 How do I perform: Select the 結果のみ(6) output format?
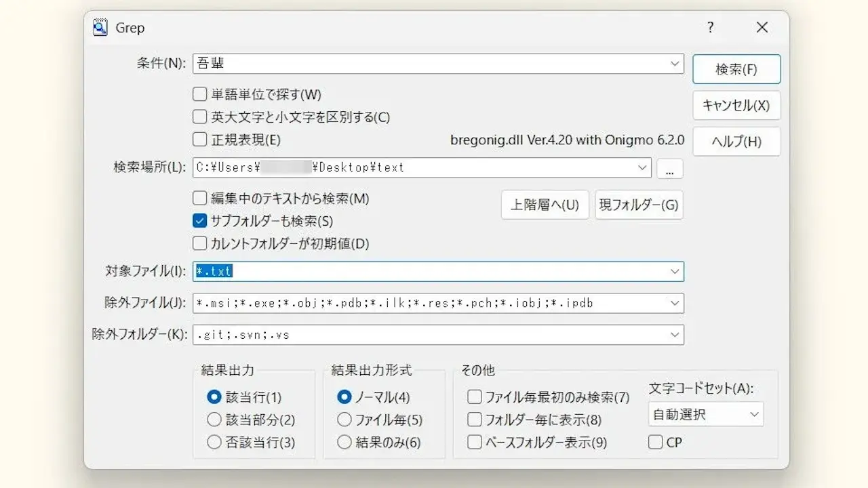(344, 442)
